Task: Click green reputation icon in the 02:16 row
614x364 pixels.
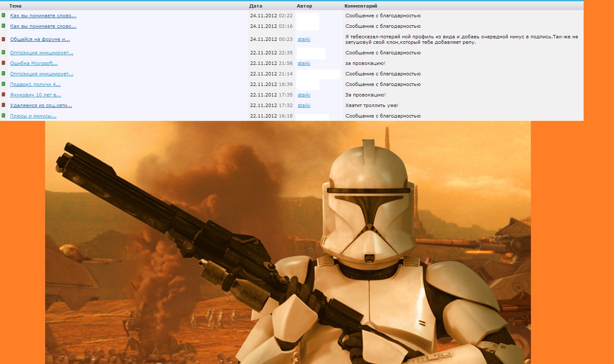Action: click(3, 26)
